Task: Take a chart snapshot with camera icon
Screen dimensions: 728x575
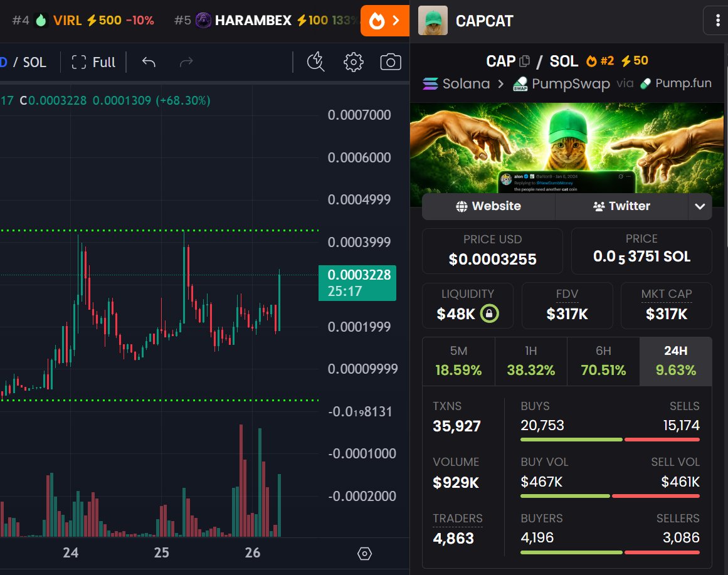Action: [391, 62]
